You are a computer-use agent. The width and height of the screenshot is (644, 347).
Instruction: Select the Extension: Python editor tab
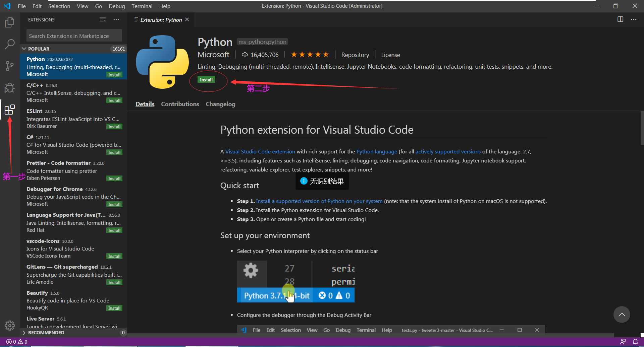coord(161,20)
